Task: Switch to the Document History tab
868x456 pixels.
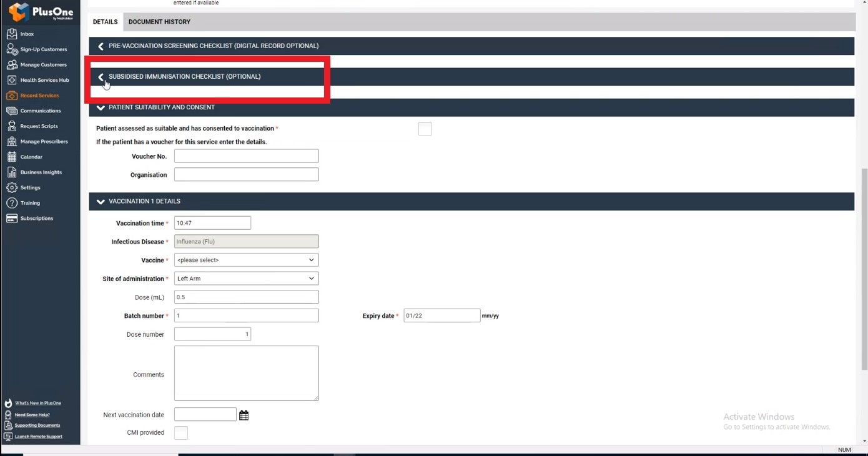Action: point(159,22)
